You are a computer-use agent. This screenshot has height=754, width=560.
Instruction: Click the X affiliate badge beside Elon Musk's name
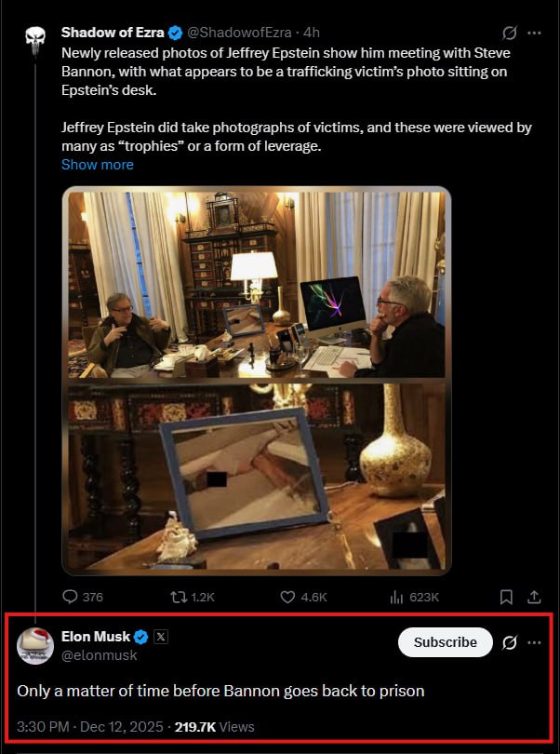pos(160,638)
